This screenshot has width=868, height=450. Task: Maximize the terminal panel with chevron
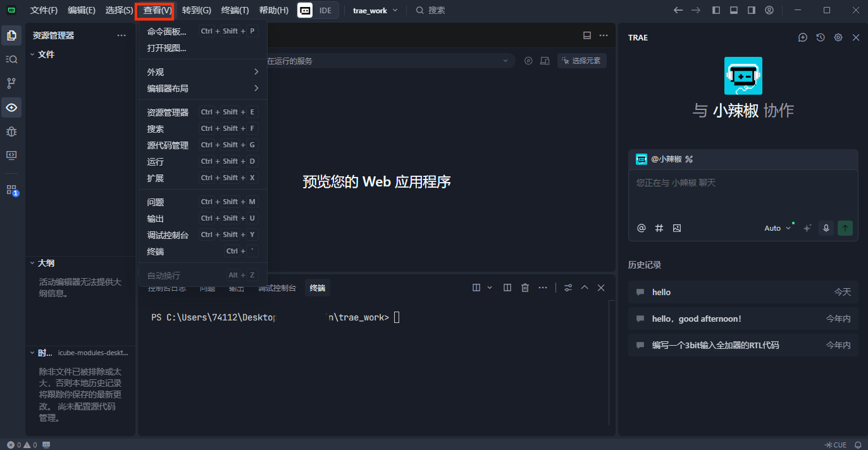tap(585, 288)
